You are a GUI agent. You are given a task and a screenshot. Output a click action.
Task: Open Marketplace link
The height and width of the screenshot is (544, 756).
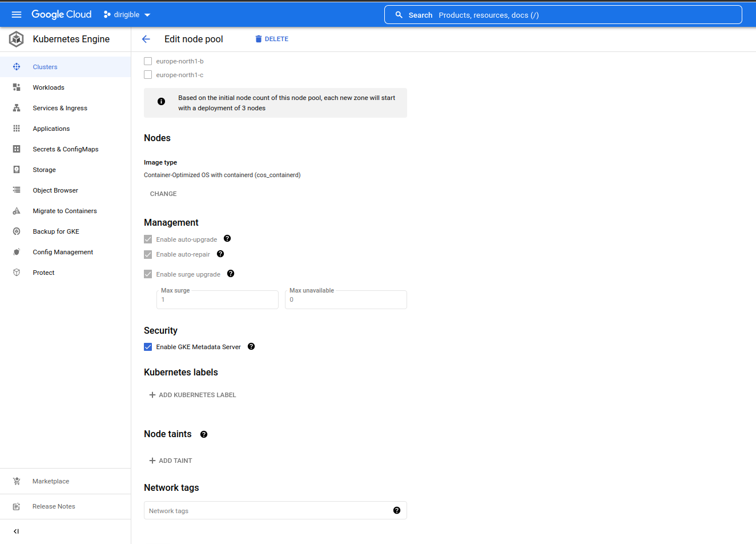point(51,481)
